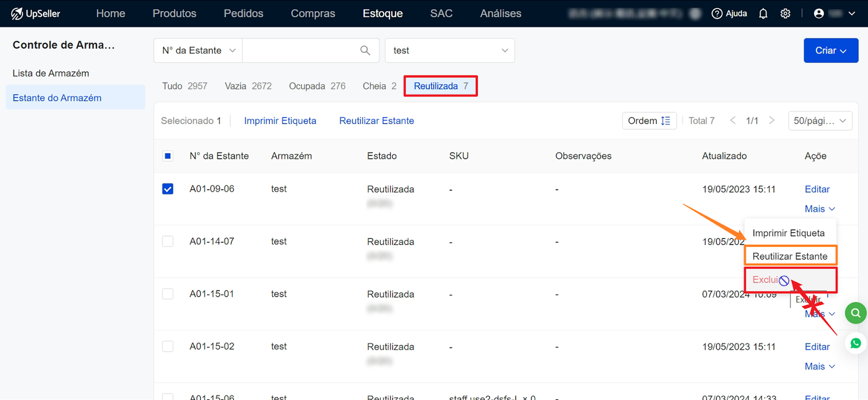Check the A01-14-07 row checkbox
Screen dimensions: 868x400
168,242
